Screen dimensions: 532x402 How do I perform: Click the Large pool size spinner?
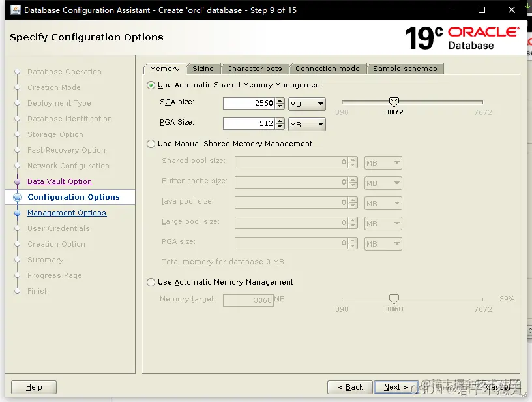pyautogui.click(x=353, y=223)
